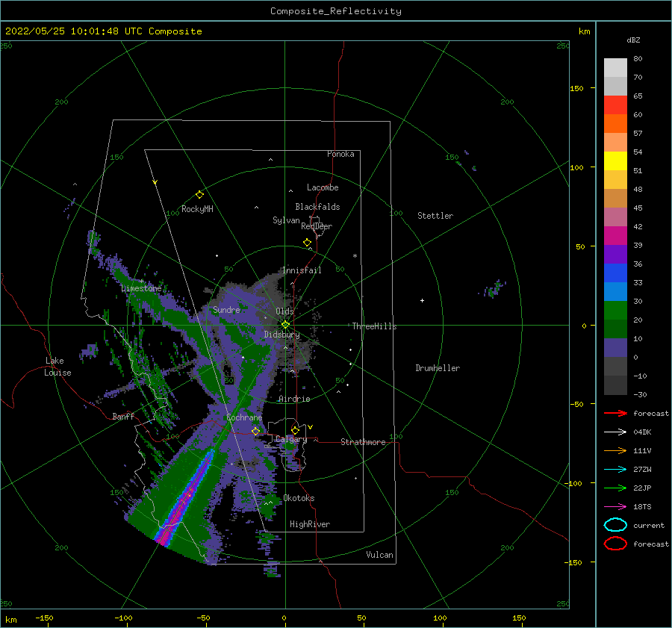Click the Sylvan label
The height and width of the screenshot is (628, 672).
(286, 220)
